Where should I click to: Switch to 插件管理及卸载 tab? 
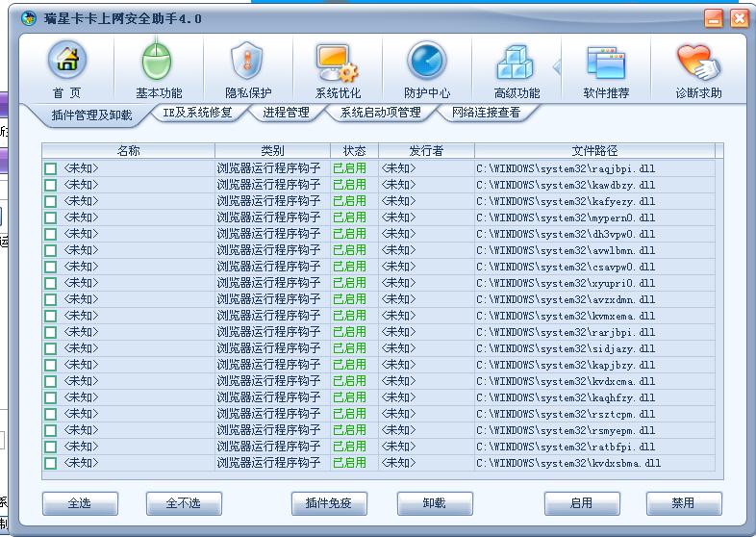tap(91, 115)
